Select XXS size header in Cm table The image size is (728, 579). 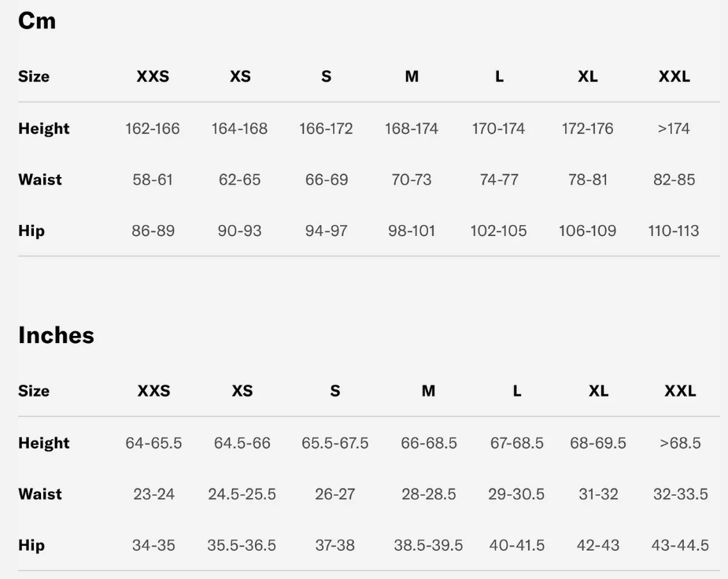click(x=153, y=77)
